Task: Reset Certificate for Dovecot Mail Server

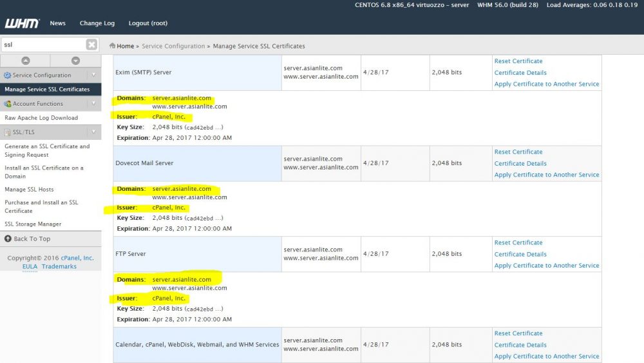Action: point(518,152)
